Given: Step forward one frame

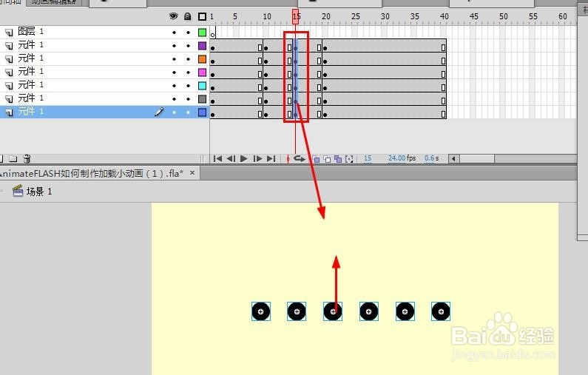Looking at the screenshot, I should click(257, 158).
